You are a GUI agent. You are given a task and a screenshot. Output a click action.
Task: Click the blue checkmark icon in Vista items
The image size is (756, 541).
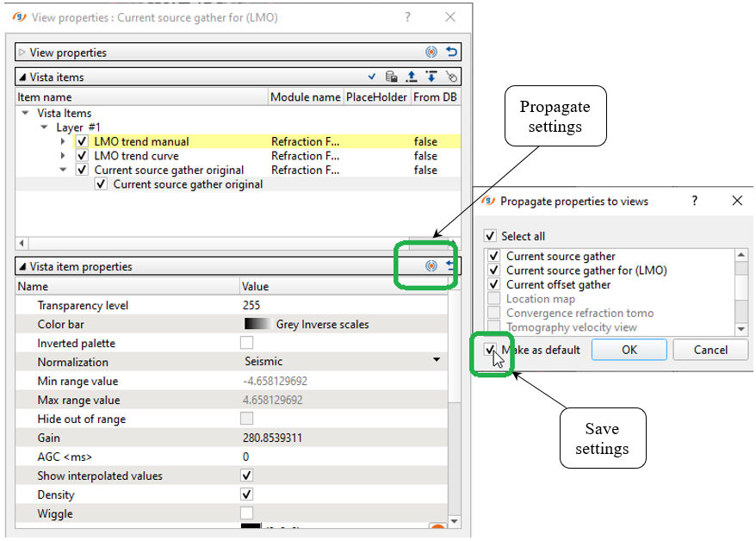(372, 77)
